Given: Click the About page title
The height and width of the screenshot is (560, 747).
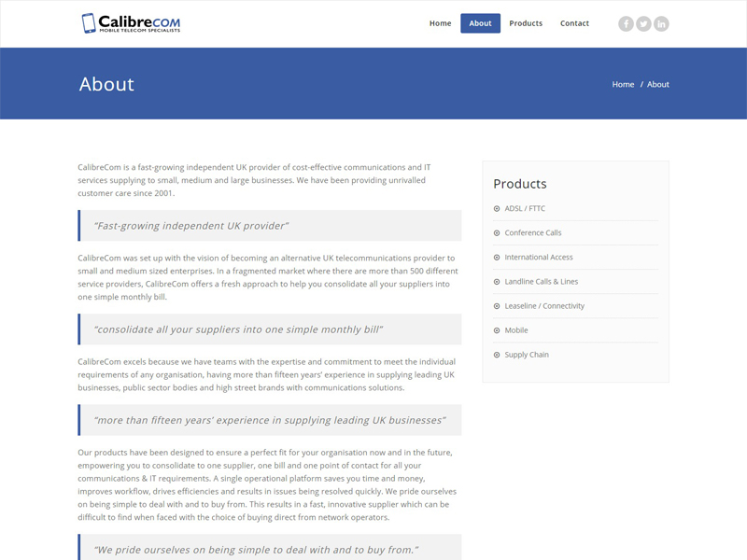Looking at the screenshot, I should click(106, 84).
